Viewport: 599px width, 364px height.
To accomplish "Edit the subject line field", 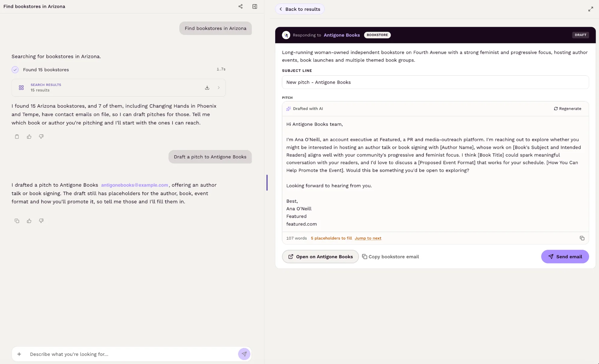I will coord(435,82).
